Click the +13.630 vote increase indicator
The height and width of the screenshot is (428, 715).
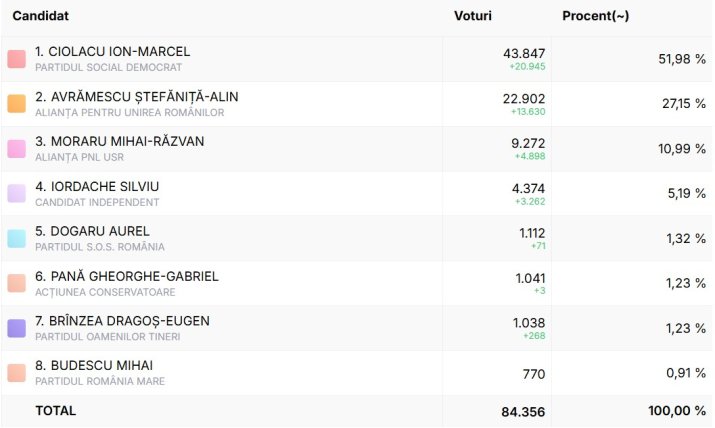pyautogui.click(x=529, y=112)
